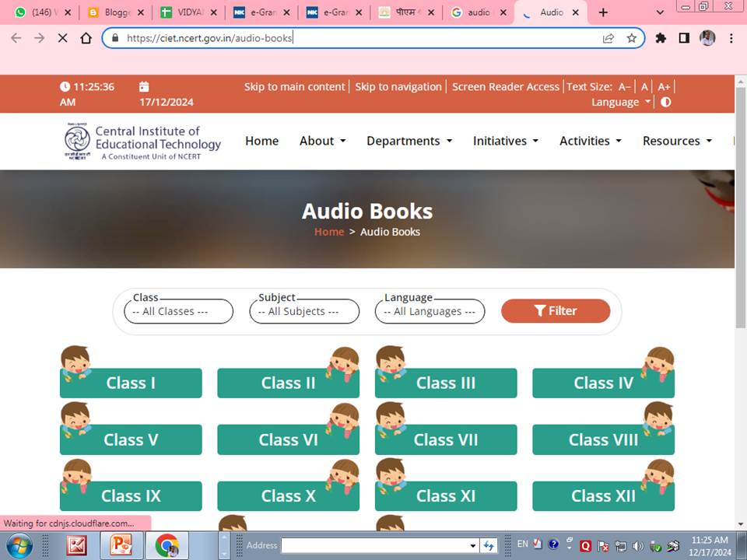Viewport: 747px width, 560px height.
Task: Open PowerPoint from the taskbar
Action: 121,545
